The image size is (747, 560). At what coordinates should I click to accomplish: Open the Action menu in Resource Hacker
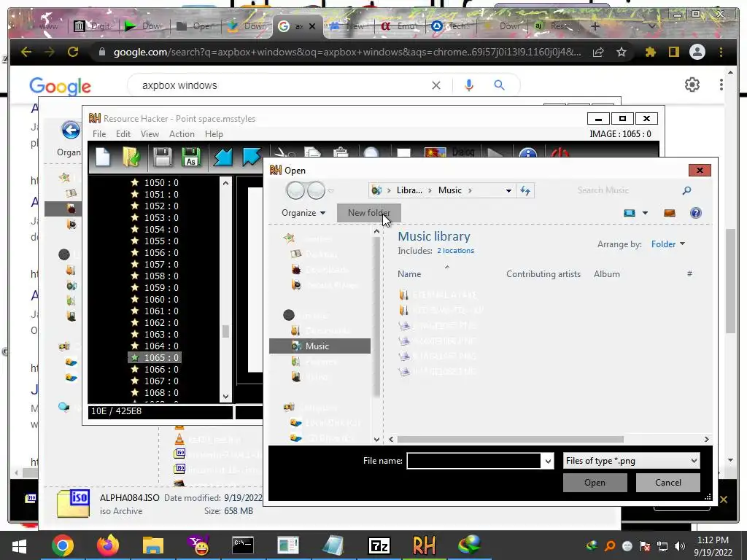(182, 134)
